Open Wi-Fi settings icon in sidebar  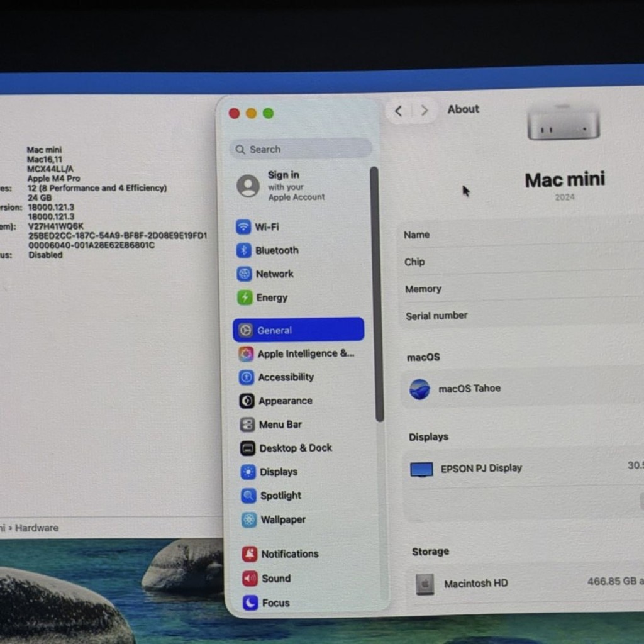click(x=243, y=226)
